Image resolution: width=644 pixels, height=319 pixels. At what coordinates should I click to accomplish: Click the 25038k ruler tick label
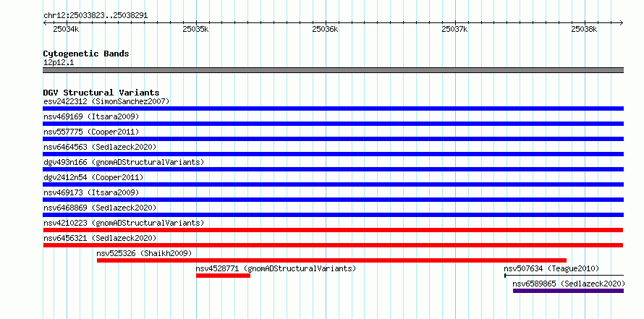584,29
